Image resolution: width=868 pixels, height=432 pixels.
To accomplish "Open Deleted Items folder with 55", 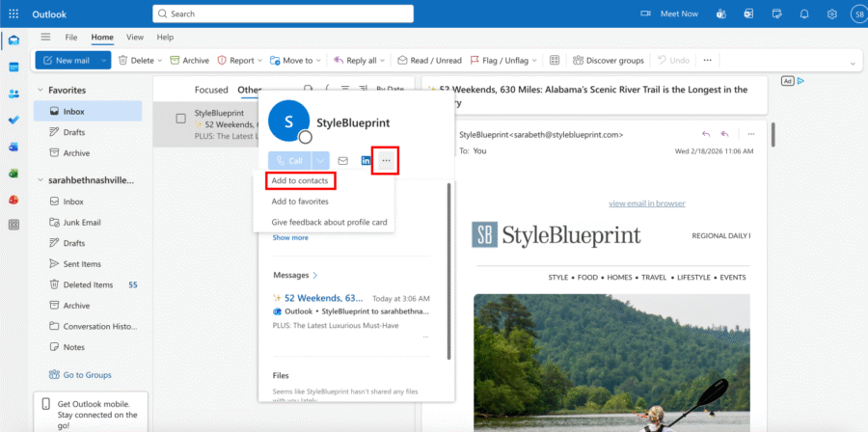I will (x=88, y=284).
